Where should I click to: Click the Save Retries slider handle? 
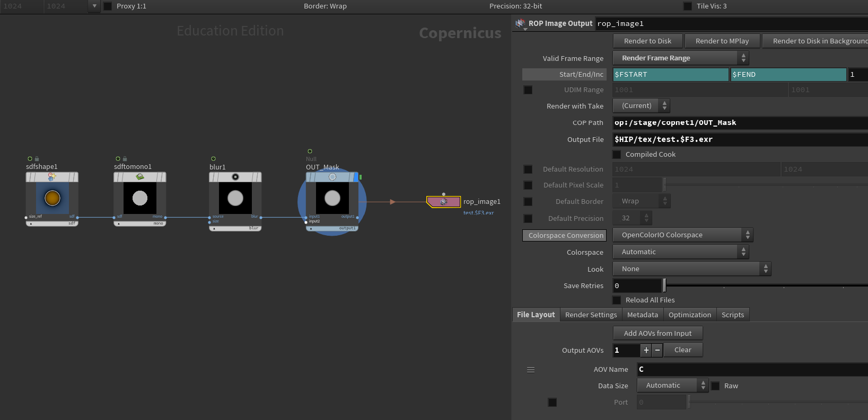(x=664, y=285)
